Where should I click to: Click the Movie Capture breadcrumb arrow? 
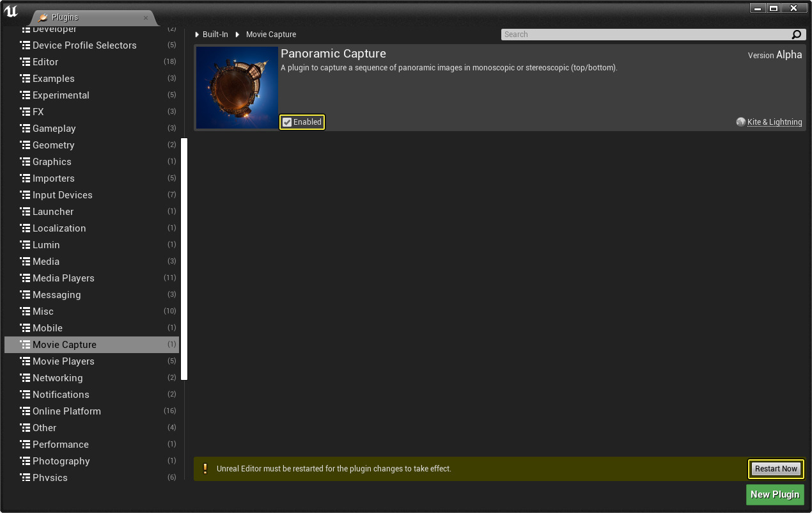[x=237, y=35]
